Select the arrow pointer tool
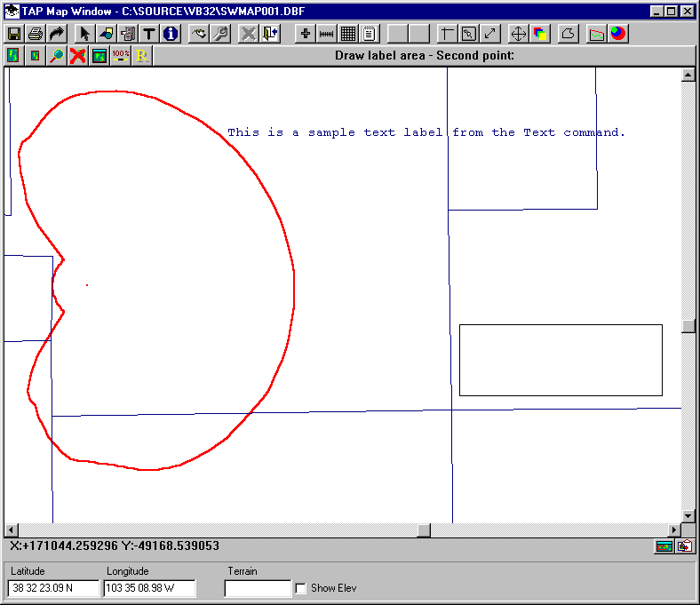700x605 pixels. 84,34
